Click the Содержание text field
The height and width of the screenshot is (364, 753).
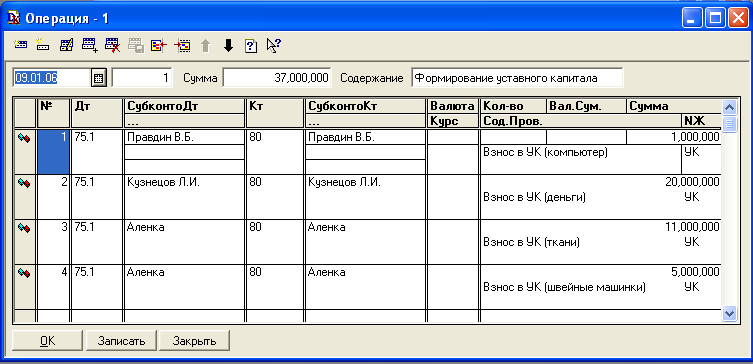(517, 78)
